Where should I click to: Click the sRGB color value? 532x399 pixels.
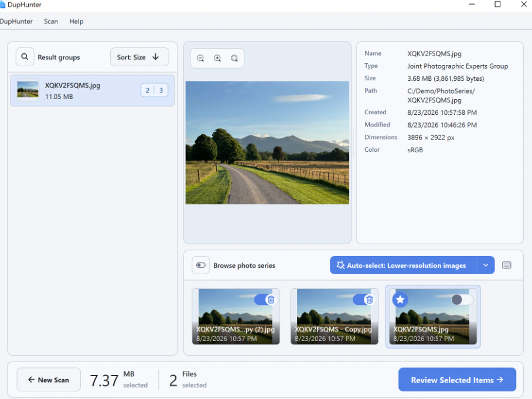coord(415,150)
